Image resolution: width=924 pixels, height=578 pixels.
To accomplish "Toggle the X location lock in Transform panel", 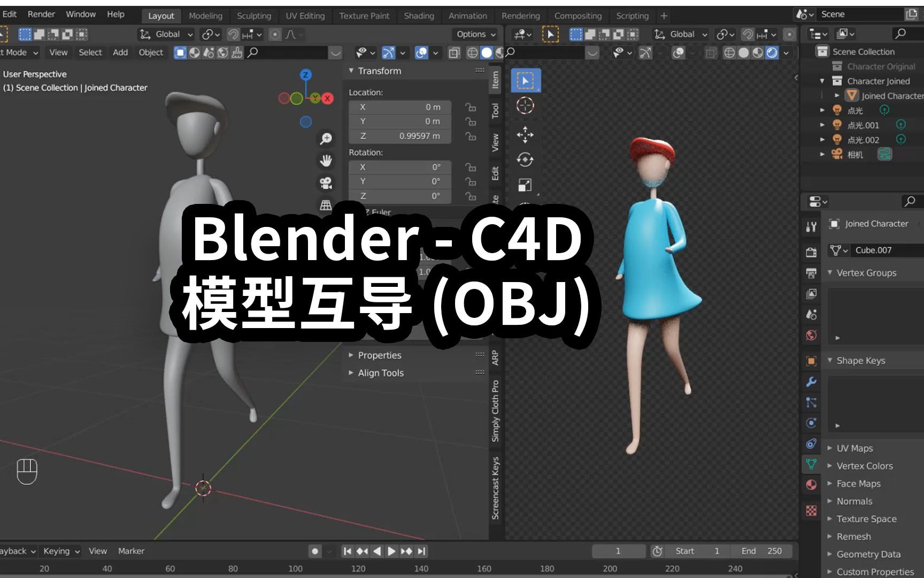I will (471, 107).
